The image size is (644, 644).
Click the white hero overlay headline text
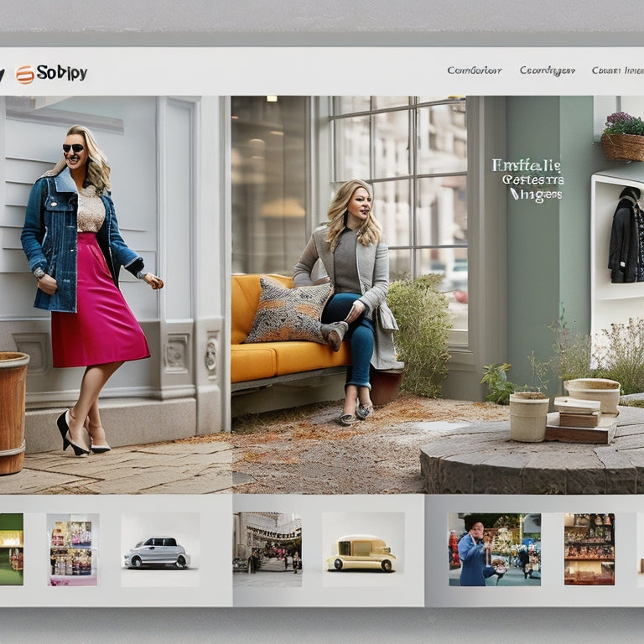527,179
